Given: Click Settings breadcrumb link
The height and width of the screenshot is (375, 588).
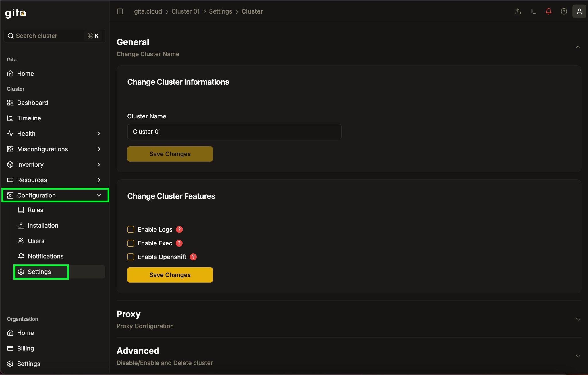Looking at the screenshot, I should click(x=220, y=11).
